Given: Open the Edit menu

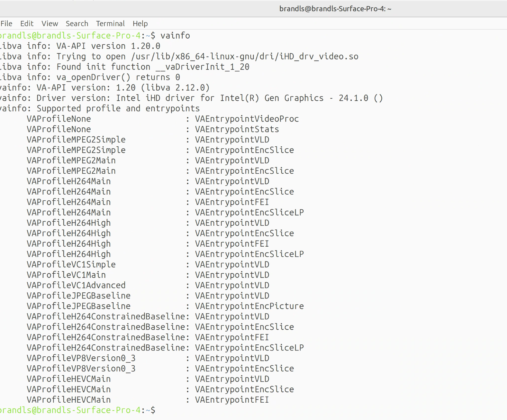Looking at the screenshot, I should coord(27,23).
